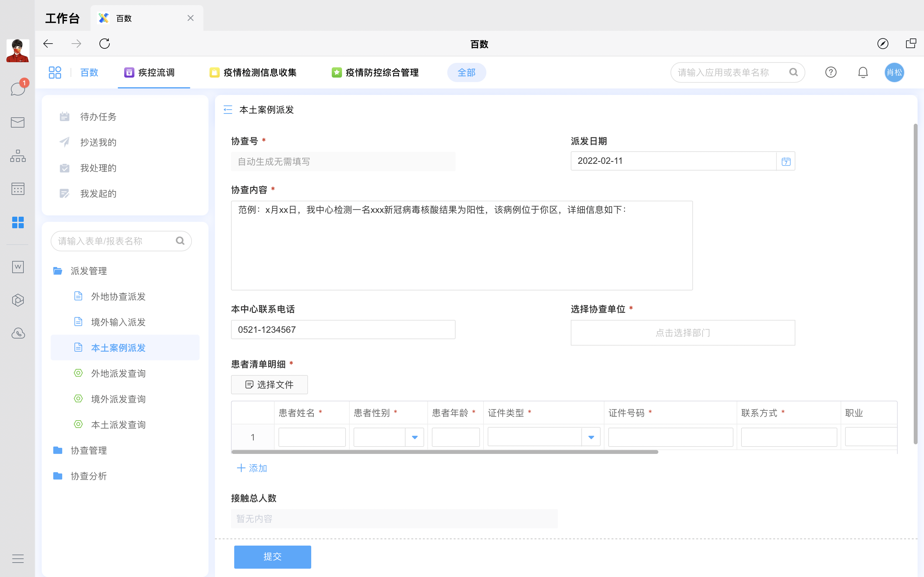The height and width of the screenshot is (577, 924).
Task: Click the notification bell icon
Action: (863, 72)
